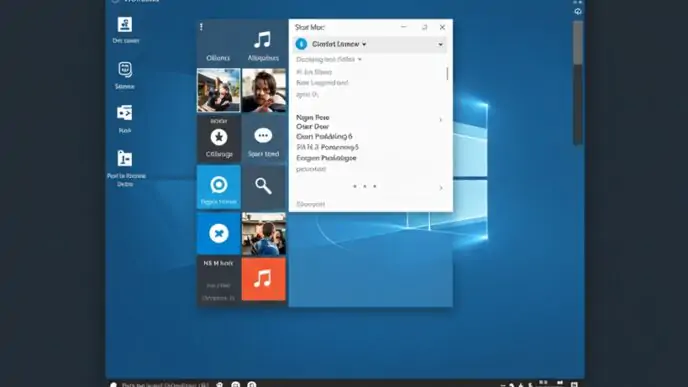
Task: Open the photo tile of the bearded man
Action: pyautogui.click(x=263, y=90)
